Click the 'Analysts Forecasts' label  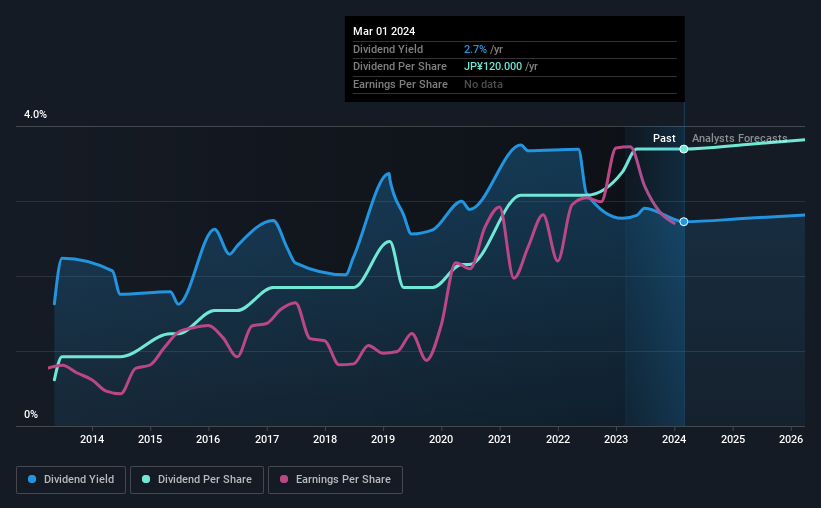pyautogui.click(x=739, y=138)
